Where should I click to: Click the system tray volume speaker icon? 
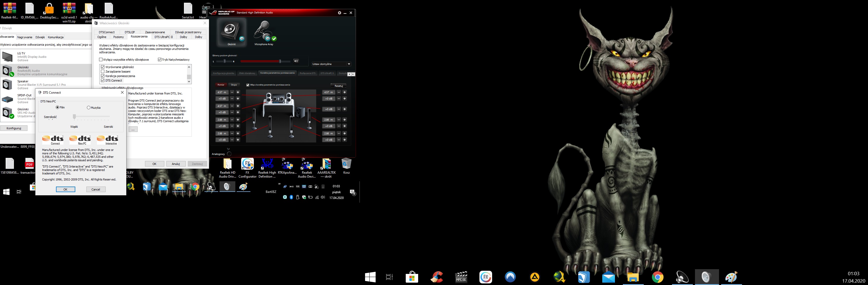[x=323, y=197]
